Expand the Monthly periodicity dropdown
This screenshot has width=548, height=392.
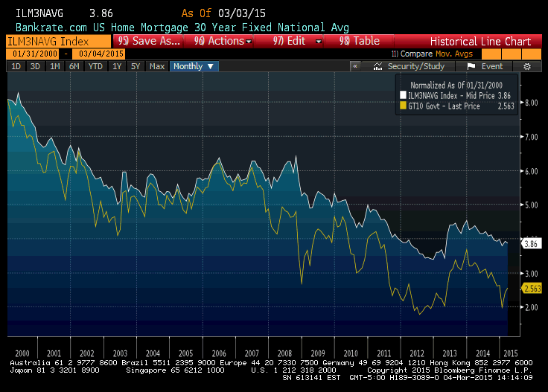coord(194,66)
